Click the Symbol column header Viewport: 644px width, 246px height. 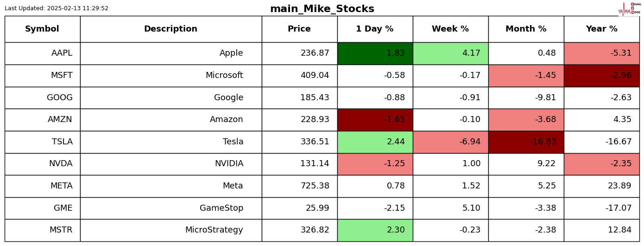point(42,29)
